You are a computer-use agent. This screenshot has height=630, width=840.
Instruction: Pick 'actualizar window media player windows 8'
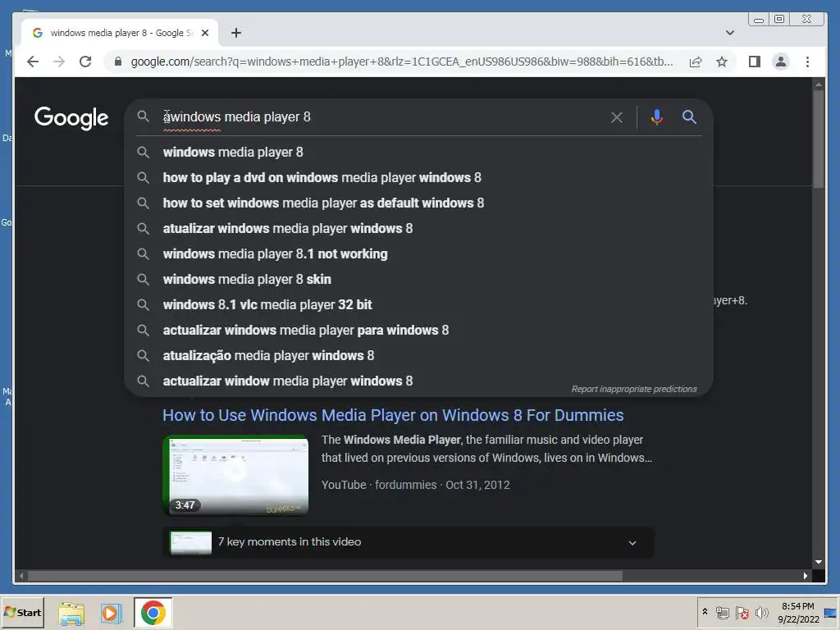(418, 381)
